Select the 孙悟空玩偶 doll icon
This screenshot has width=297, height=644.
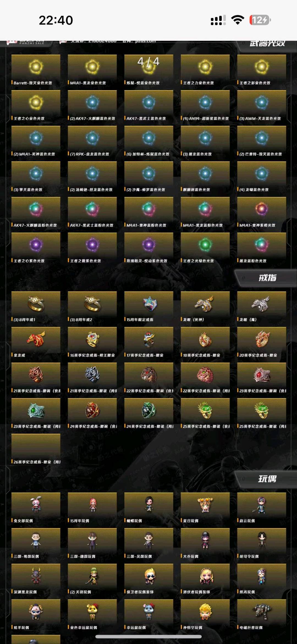(x=205, y=612)
